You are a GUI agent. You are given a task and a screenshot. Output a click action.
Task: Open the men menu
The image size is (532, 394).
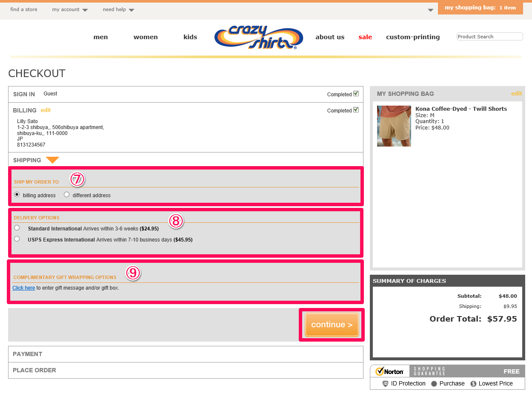click(x=100, y=37)
